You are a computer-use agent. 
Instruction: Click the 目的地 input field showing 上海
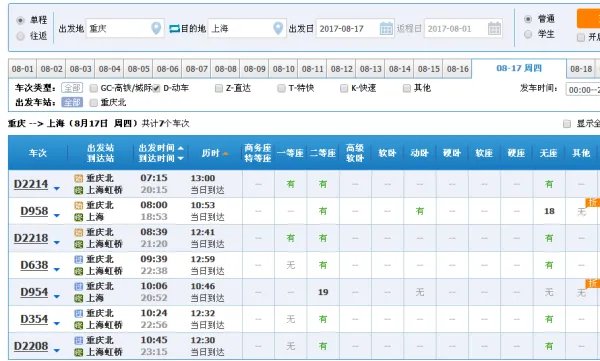click(247, 28)
